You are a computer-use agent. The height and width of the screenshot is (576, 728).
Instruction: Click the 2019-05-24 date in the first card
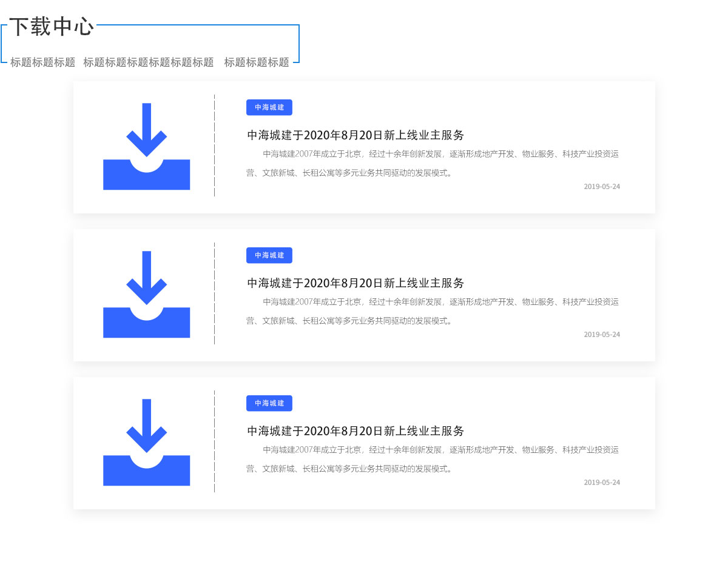(x=602, y=187)
